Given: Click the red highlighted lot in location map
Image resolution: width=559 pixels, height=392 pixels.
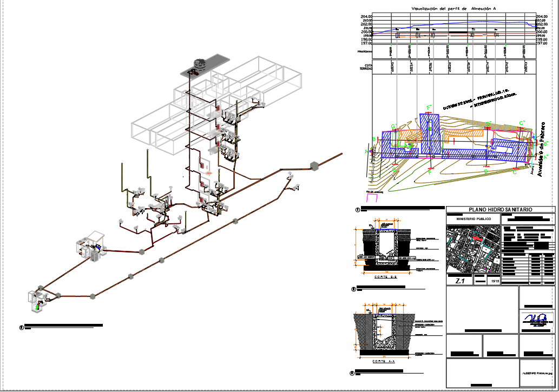Looking at the screenshot, I should (476, 238).
